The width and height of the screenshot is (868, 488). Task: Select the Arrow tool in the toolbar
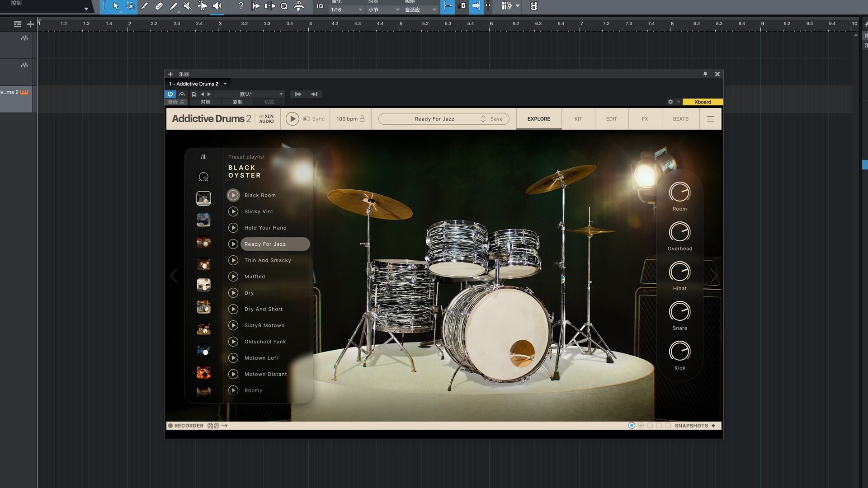(116, 6)
